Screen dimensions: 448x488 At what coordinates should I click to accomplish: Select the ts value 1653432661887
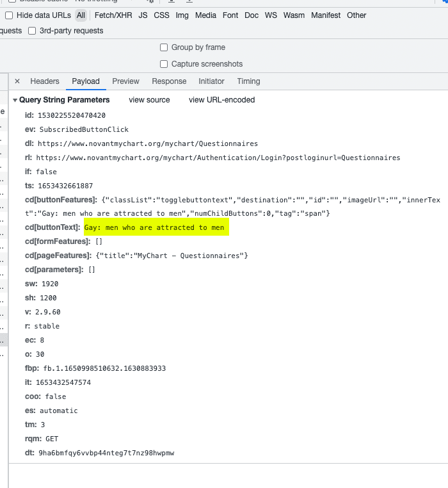click(65, 186)
